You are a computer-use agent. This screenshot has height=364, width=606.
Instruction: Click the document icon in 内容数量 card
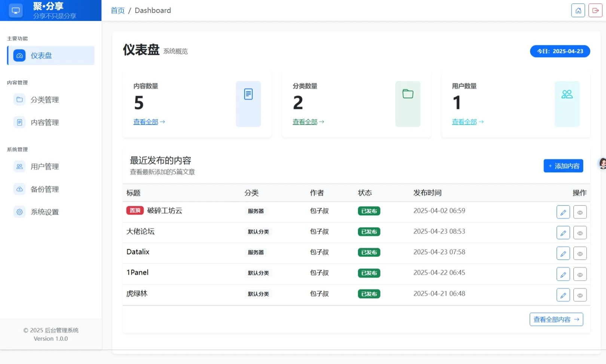(x=248, y=94)
